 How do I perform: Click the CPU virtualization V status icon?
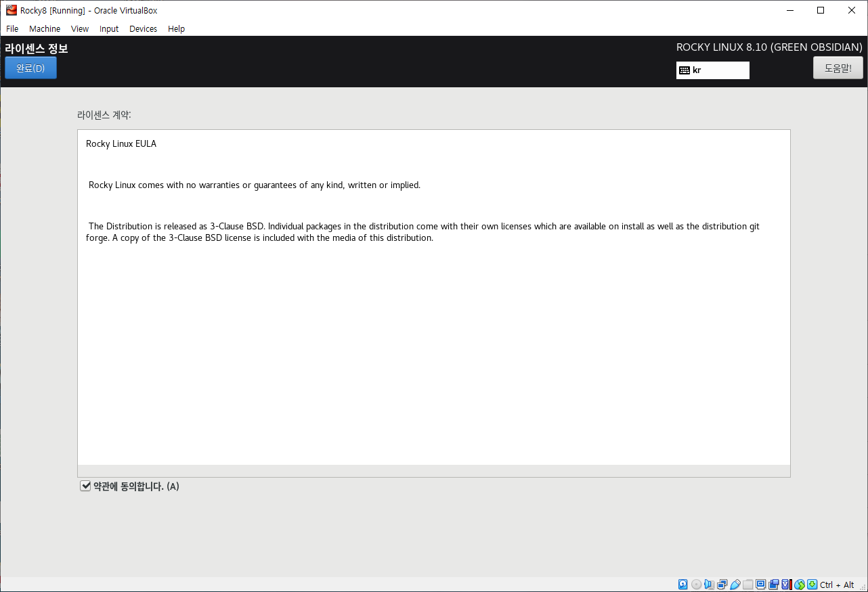(786, 585)
